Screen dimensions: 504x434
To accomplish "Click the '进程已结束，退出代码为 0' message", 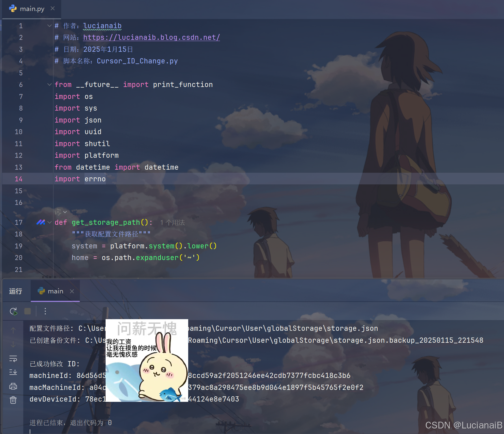I will point(71,423).
